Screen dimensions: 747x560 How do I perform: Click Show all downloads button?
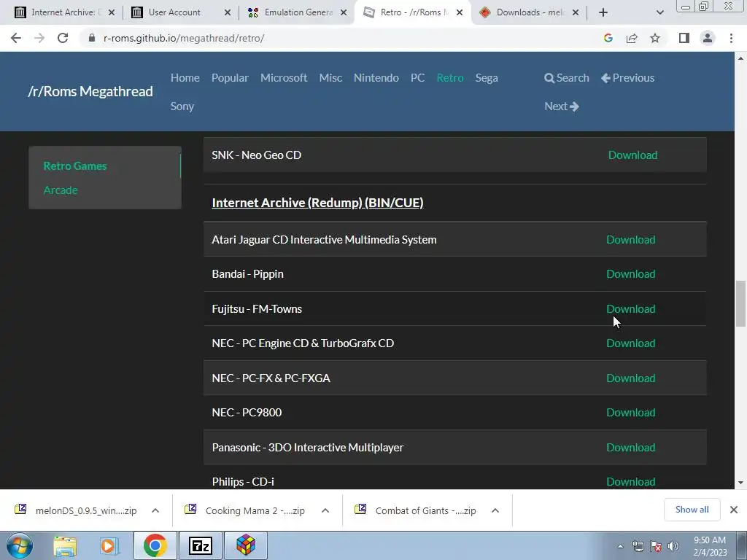[692, 510]
